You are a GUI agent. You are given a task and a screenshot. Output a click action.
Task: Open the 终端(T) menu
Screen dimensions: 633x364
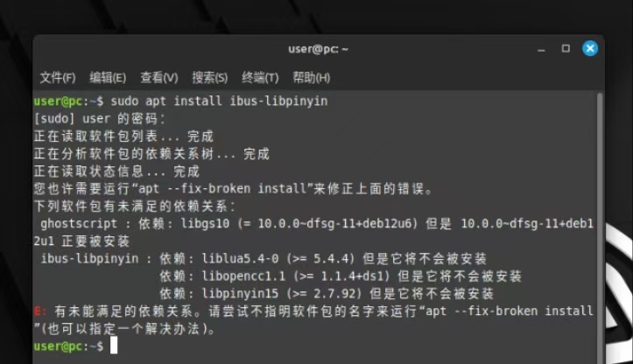tap(260, 78)
